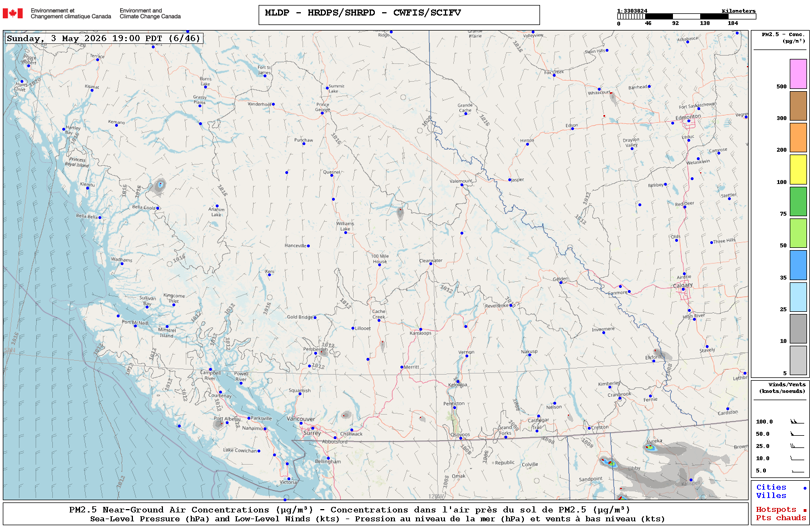Select the yellow 100 µg/m³ legend swatch
This screenshot has height=528, width=812.
[798, 170]
